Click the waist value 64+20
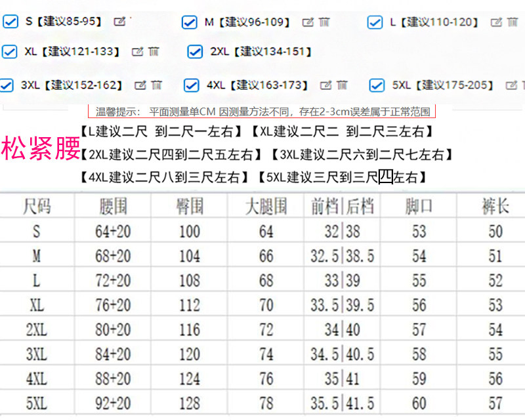525x420 pixels. pyautogui.click(x=113, y=232)
